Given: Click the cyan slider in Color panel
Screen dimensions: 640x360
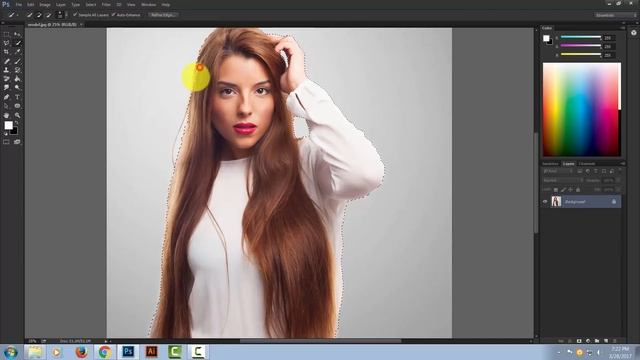Looking at the screenshot, I should (x=580, y=37).
